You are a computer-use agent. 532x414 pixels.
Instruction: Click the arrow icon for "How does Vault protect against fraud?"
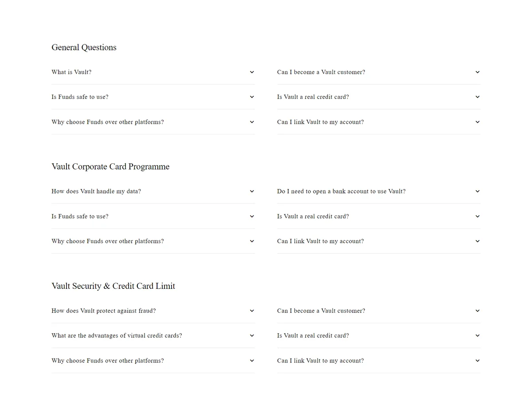[x=252, y=311]
